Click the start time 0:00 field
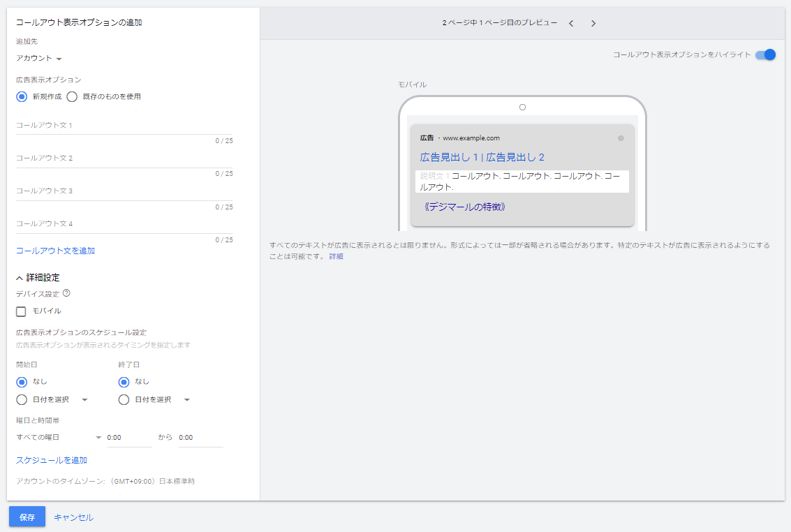 129,438
